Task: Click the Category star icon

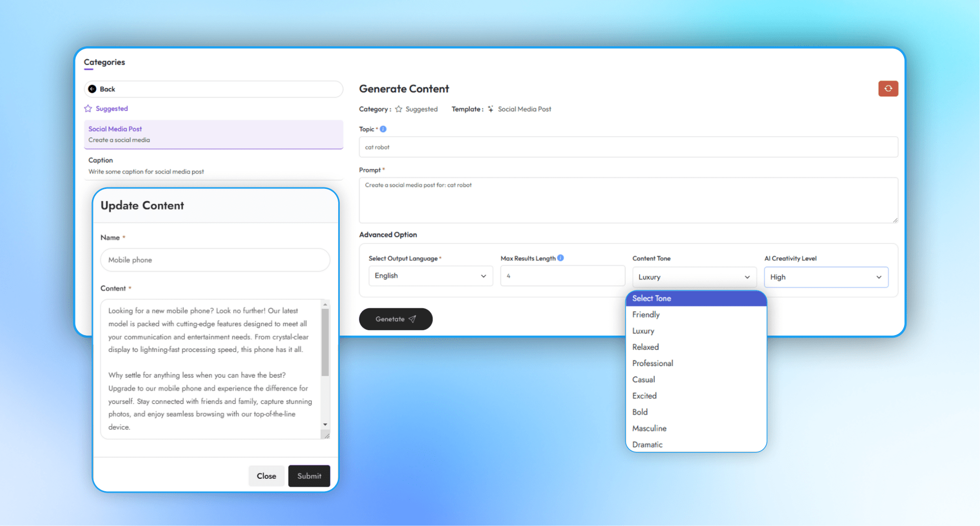Action: (398, 109)
